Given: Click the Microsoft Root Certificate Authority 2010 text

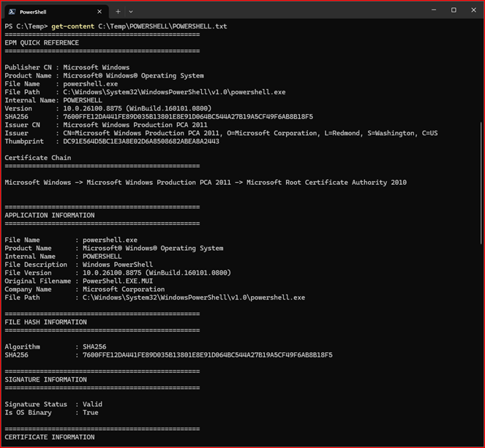Looking at the screenshot, I should tap(326, 183).
